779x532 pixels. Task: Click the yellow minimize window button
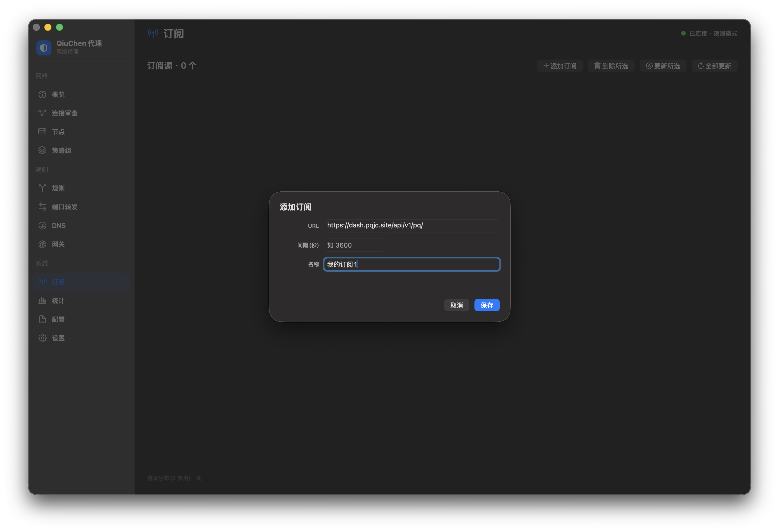coord(48,27)
